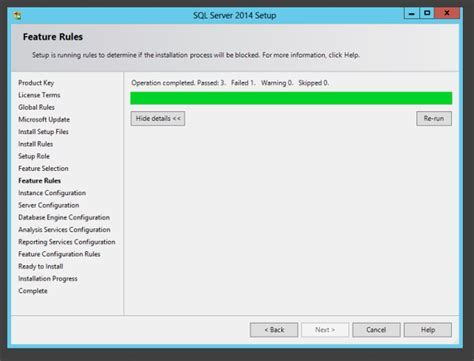Close the SQL Server 2014 Setup window

click(447, 13)
